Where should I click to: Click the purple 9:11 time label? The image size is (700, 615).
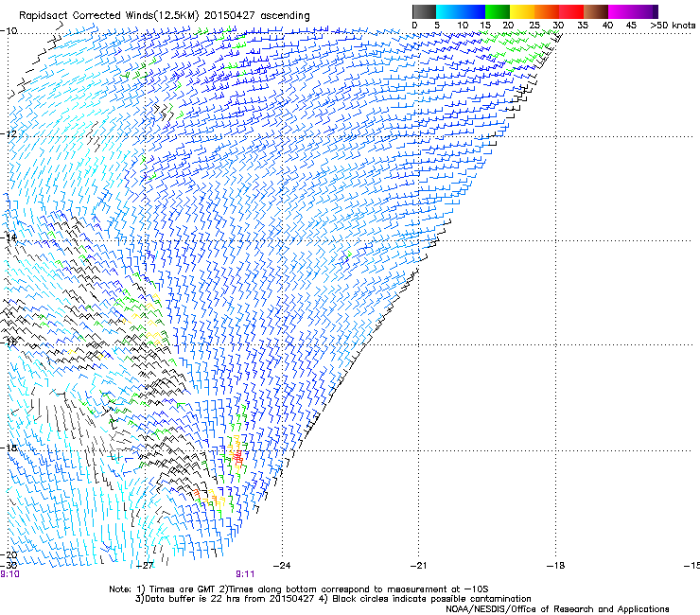pyautogui.click(x=245, y=574)
